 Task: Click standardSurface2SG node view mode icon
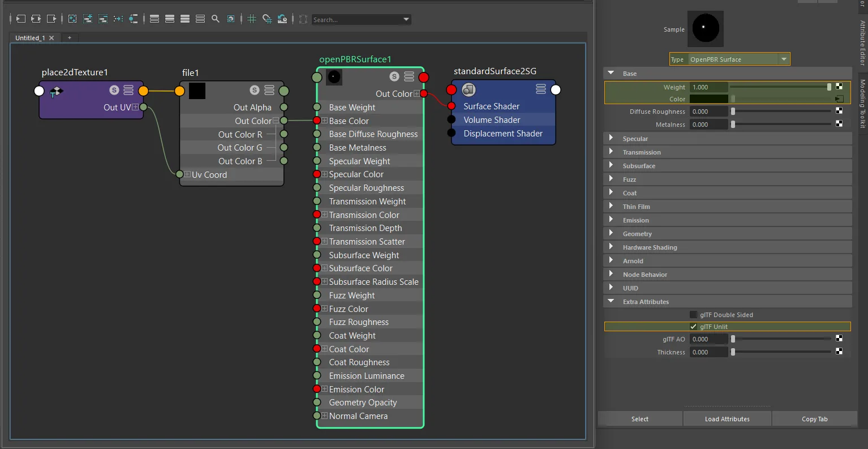pos(541,89)
